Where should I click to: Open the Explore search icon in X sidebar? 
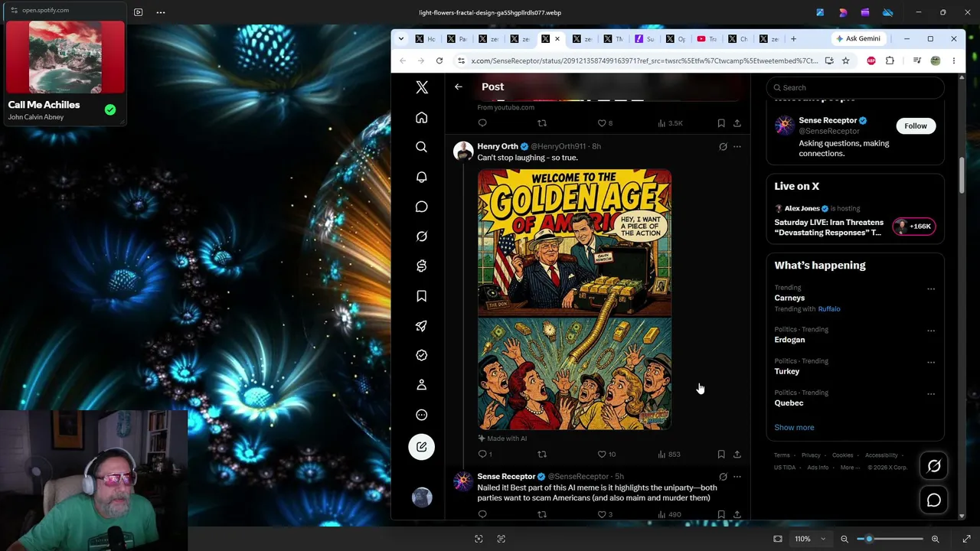[422, 147]
